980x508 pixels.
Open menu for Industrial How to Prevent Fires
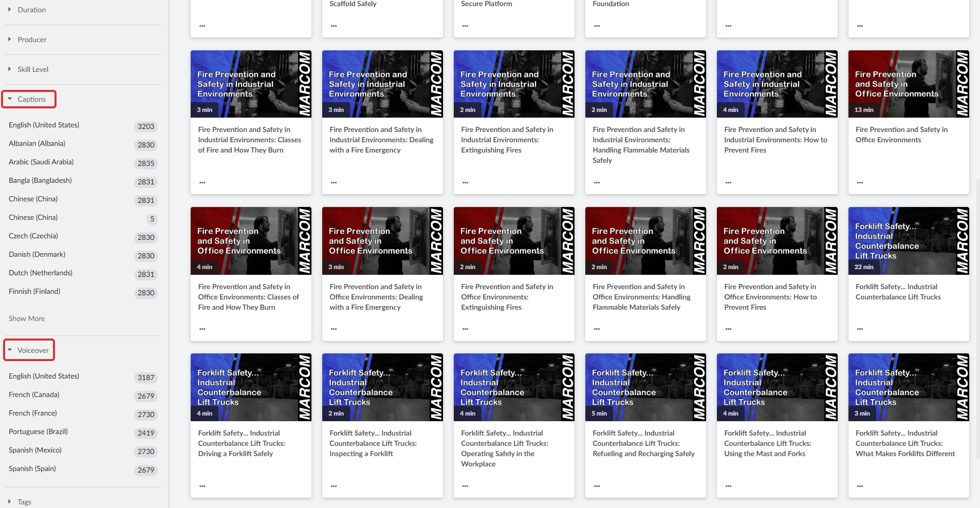pos(729,182)
